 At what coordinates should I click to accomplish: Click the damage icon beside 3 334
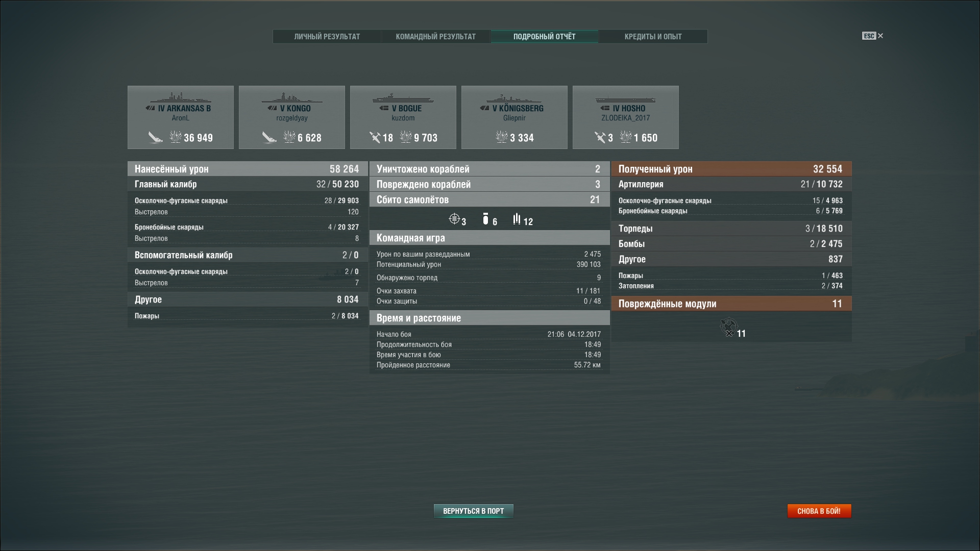pyautogui.click(x=502, y=137)
